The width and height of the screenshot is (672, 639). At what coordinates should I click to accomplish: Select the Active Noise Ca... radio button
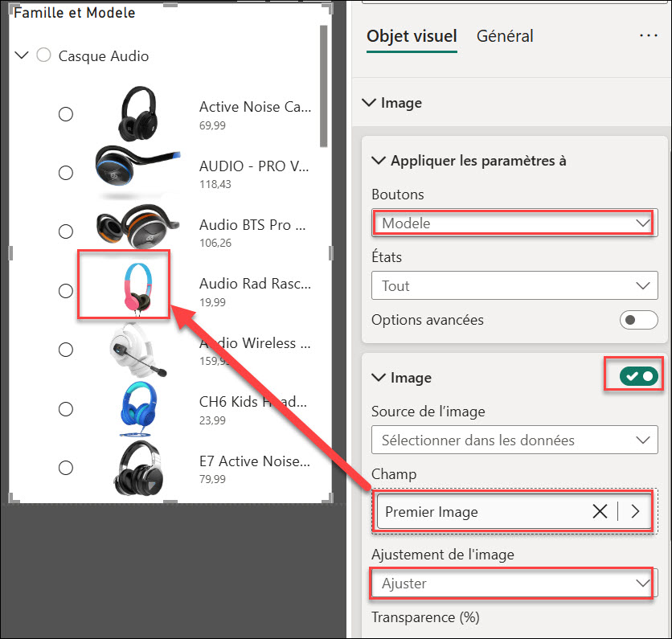(x=66, y=114)
